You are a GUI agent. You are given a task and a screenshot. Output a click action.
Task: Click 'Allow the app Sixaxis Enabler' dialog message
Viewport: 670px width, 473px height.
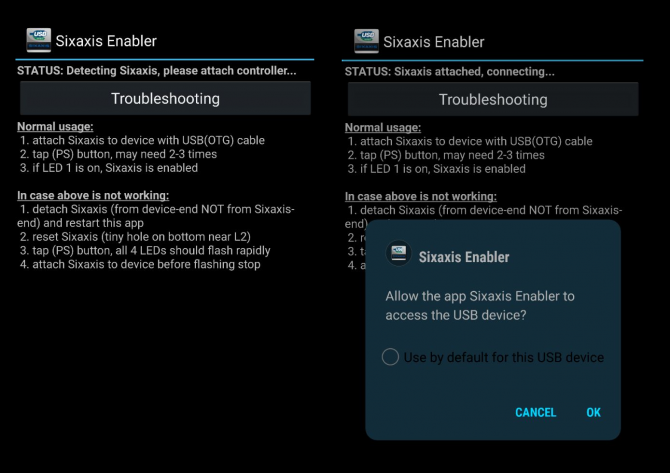coord(480,306)
